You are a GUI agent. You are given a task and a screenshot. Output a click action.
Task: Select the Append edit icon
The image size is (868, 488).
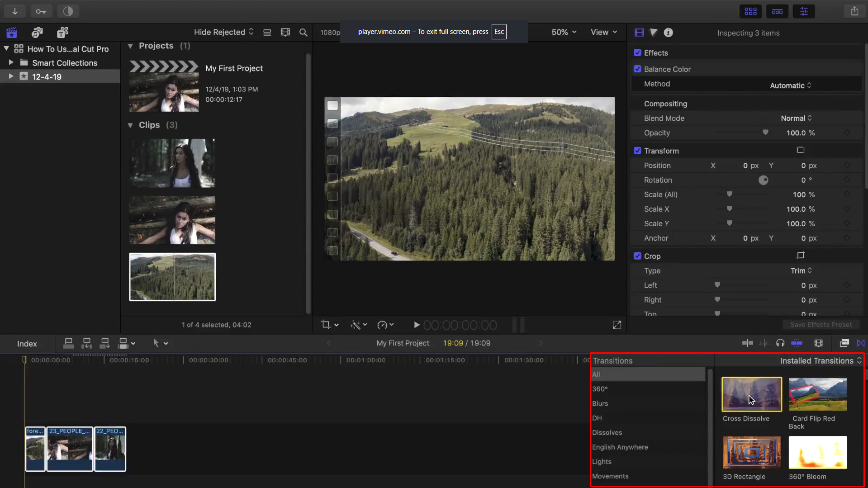(x=104, y=343)
